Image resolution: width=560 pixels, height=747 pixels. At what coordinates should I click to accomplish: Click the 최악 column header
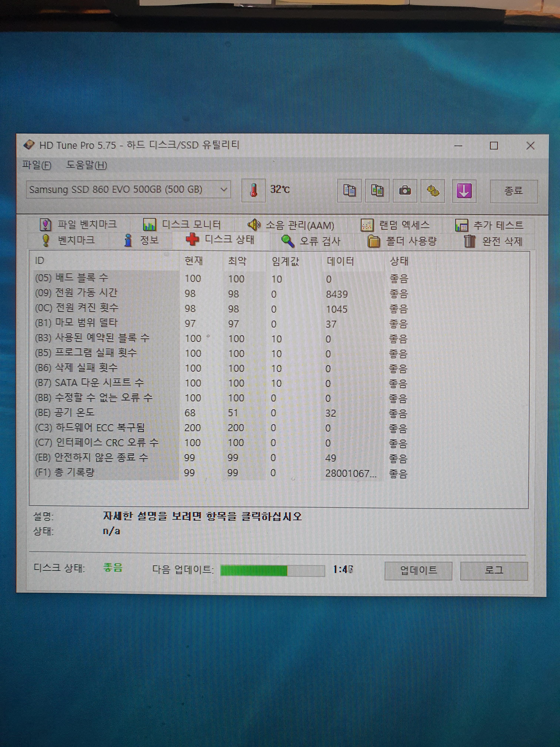click(x=237, y=261)
